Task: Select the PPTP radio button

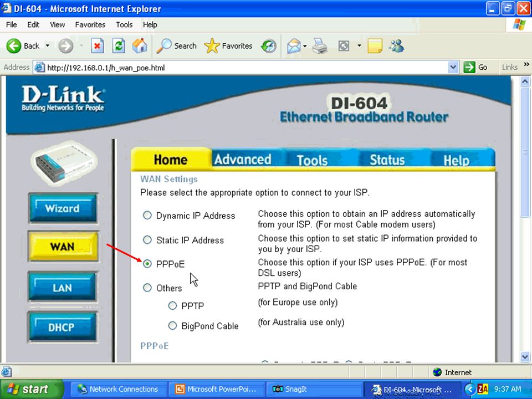Action: coord(172,306)
